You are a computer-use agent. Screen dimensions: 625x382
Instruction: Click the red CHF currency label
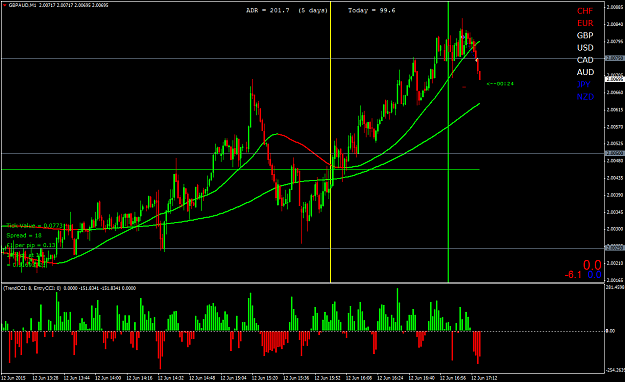click(585, 11)
